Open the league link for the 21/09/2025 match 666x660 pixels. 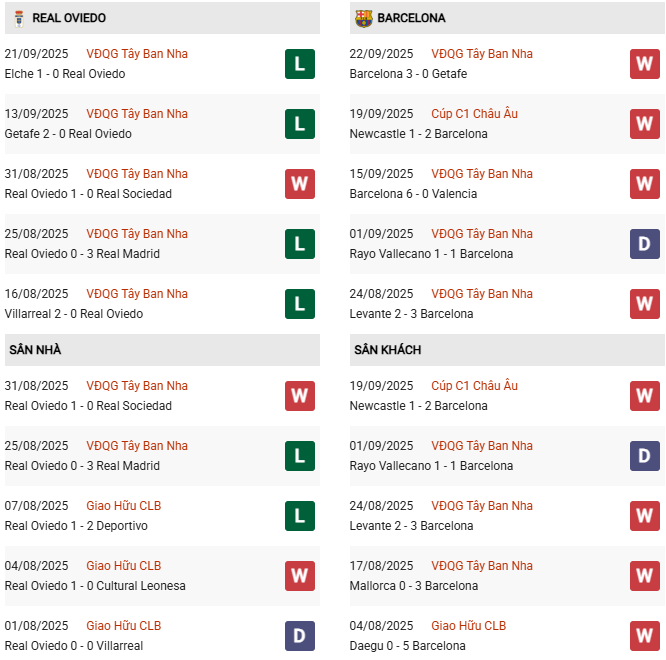click(137, 54)
